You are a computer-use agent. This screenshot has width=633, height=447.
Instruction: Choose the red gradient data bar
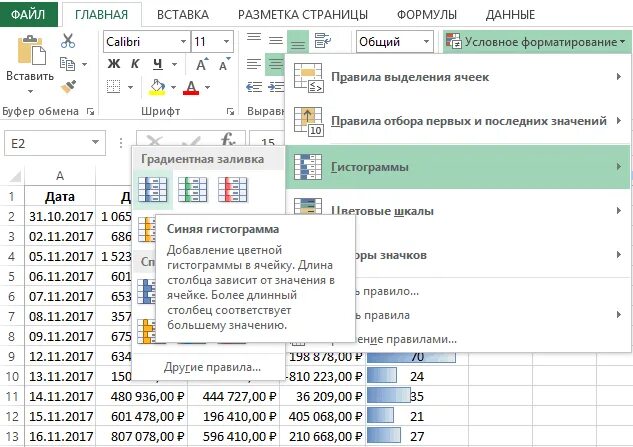[x=233, y=189]
